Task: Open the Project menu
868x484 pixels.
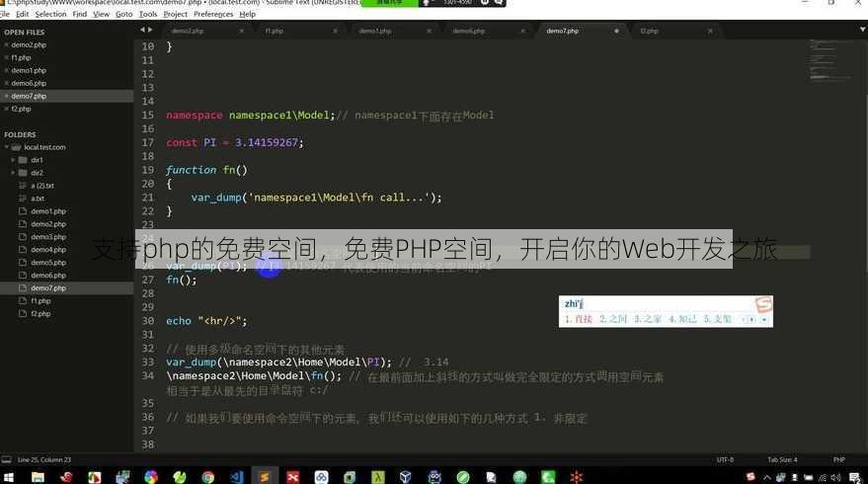Action: click(176, 14)
